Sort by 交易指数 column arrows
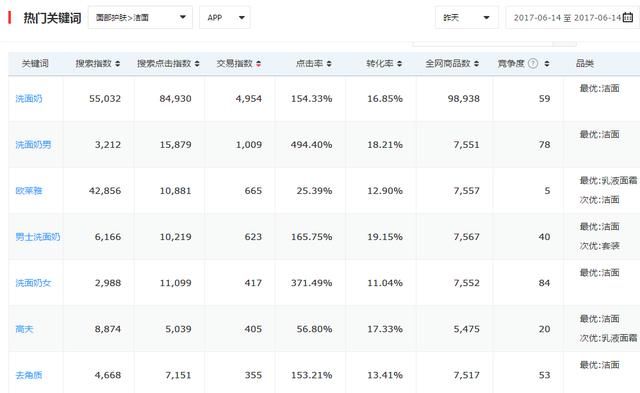The image size is (640, 393). tap(259, 64)
